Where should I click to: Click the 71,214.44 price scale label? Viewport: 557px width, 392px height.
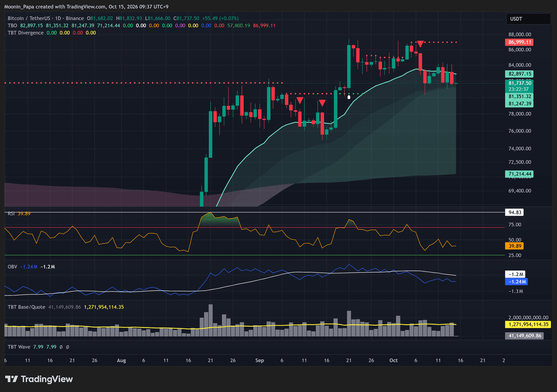click(x=519, y=174)
